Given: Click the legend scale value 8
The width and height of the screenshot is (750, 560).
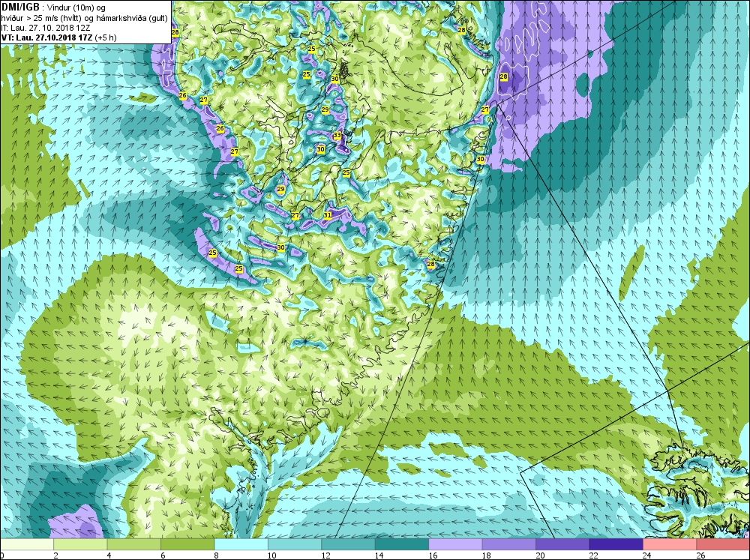Looking at the screenshot, I should tap(217, 556).
